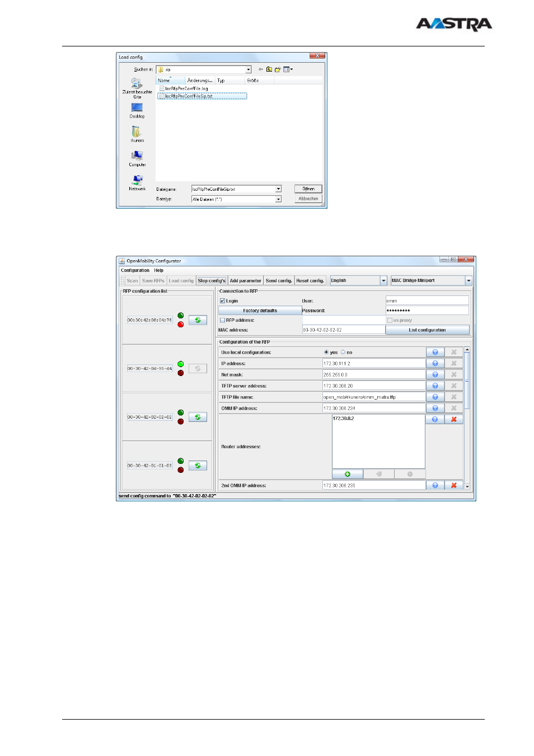The height and width of the screenshot is (756, 534).
Task: Open the Help menu
Action: click(159, 270)
